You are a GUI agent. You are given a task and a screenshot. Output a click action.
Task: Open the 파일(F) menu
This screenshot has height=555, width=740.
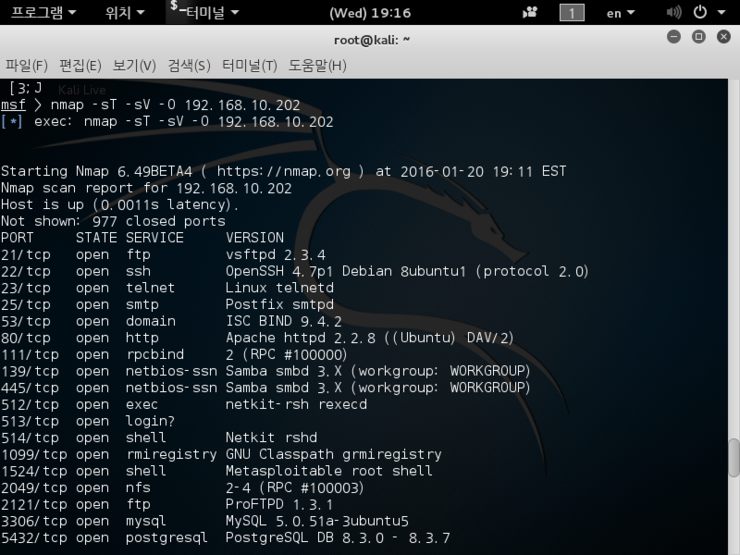(26, 65)
